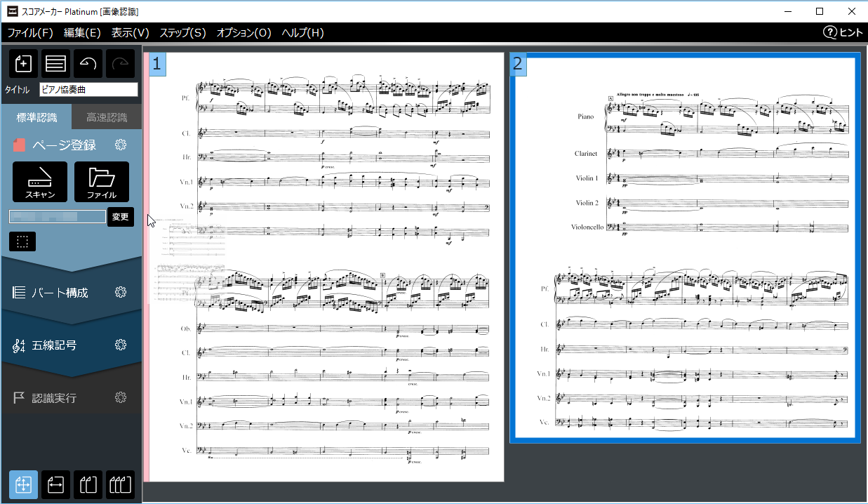Expand the 五線記号 step
868x504 pixels.
[55, 345]
